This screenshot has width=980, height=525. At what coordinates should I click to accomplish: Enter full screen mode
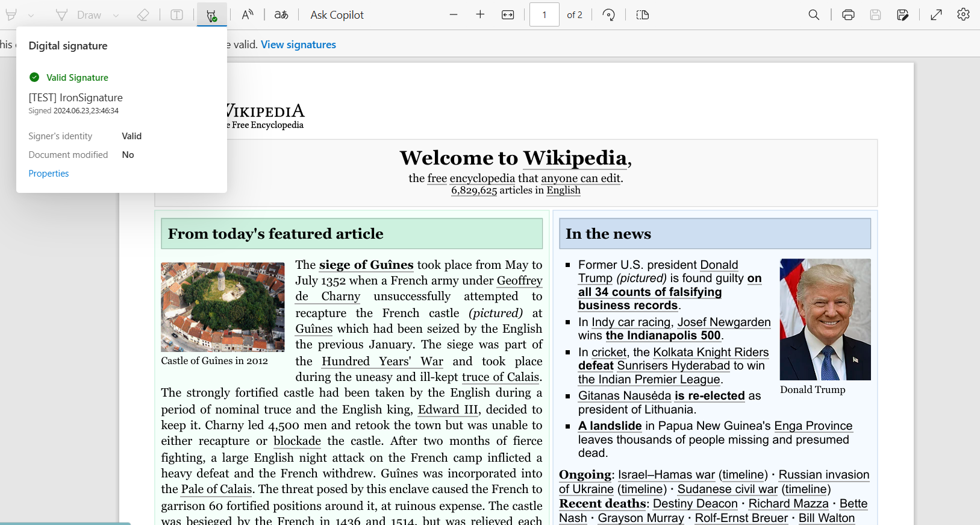tap(936, 15)
